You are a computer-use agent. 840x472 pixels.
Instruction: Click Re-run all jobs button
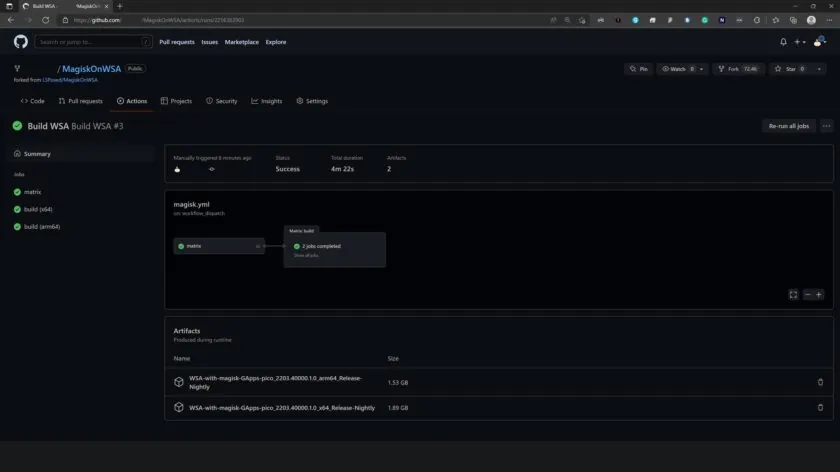pyautogui.click(x=789, y=126)
